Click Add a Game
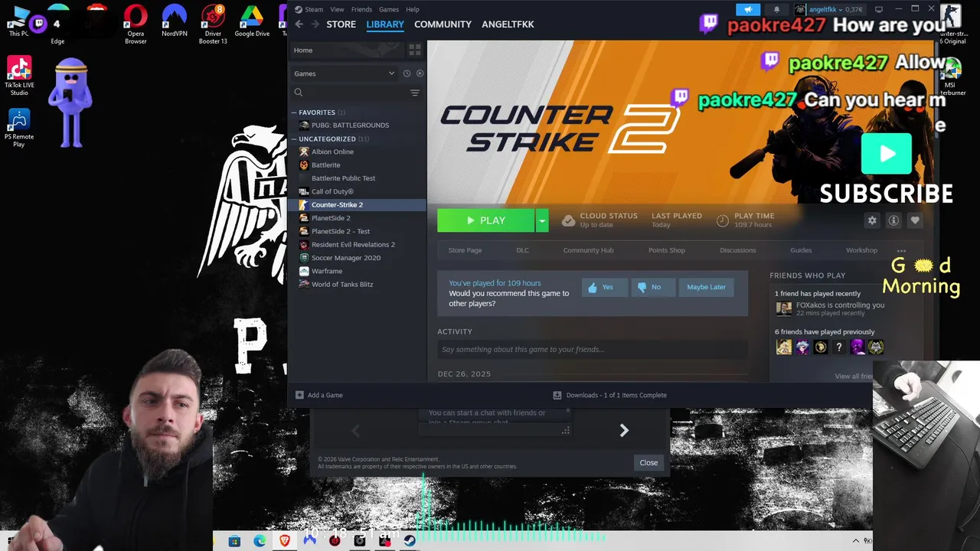 [319, 395]
